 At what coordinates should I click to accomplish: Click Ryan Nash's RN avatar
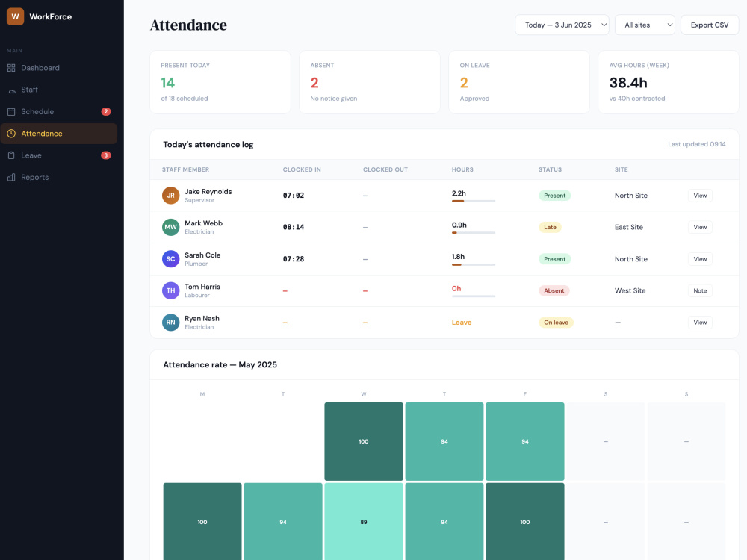point(170,323)
